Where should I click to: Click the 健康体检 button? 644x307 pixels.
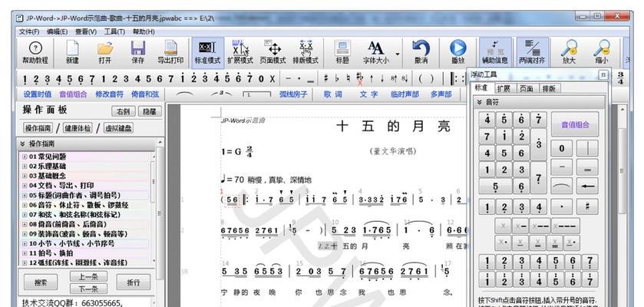tap(78, 128)
